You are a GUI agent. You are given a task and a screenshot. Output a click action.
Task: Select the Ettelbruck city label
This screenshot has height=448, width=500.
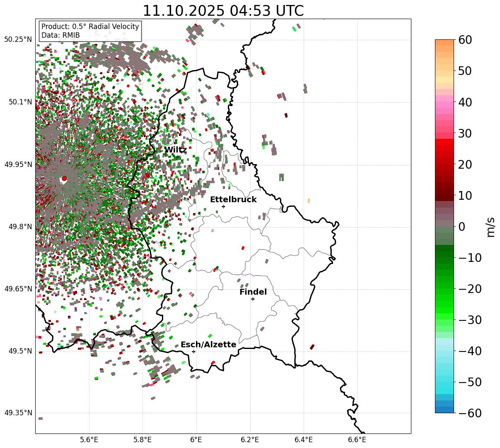pyautogui.click(x=233, y=200)
